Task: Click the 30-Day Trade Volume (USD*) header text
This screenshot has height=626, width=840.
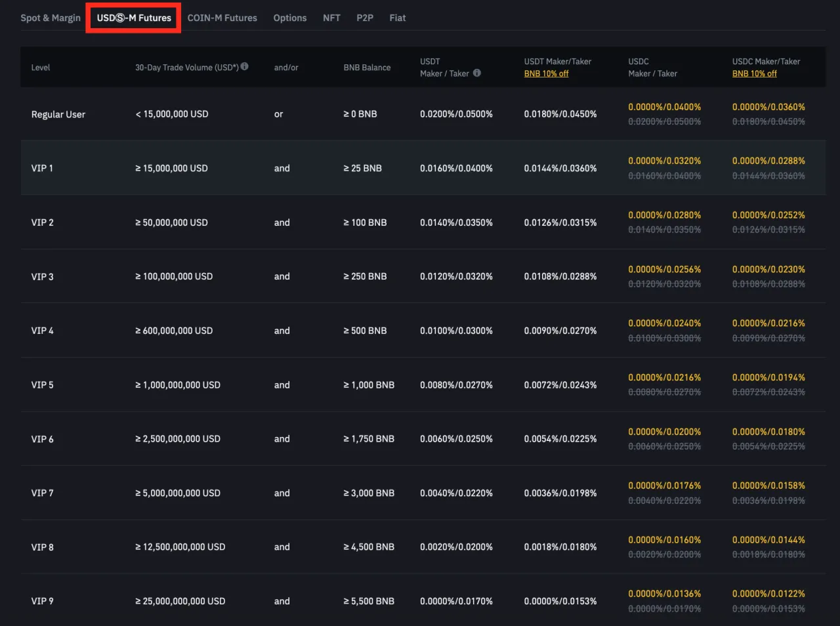Action: [187, 68]
